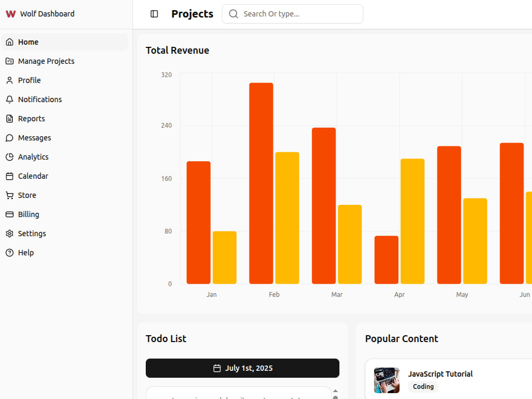Click the orange Mar revenue bar
The height and width of the screenshot is (399, 532).
[x=323, y=205]
